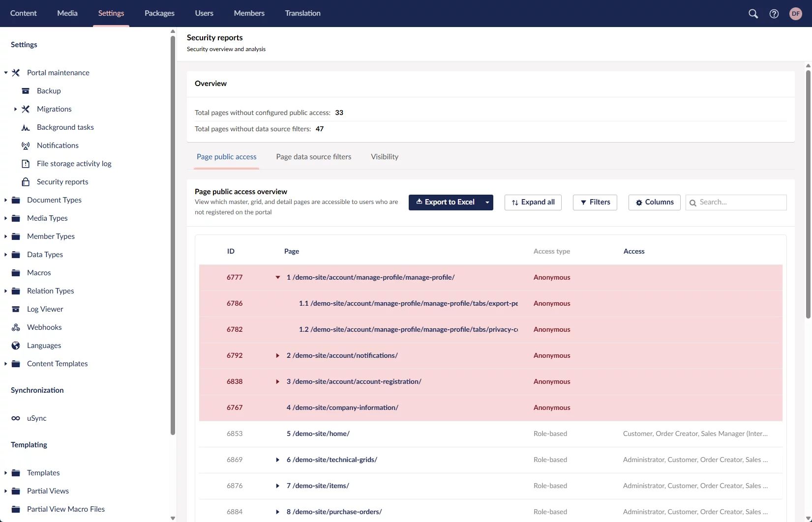The width and height of the screenshot is (812, 522).
Task: Open Export to Excel dropdown arrow
Action: (x=487, y=203)
